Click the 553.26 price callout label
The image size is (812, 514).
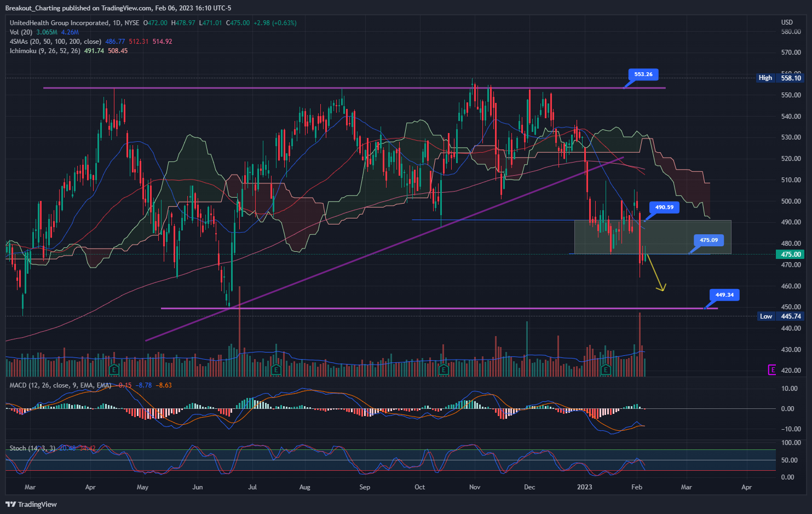point(642,74)
